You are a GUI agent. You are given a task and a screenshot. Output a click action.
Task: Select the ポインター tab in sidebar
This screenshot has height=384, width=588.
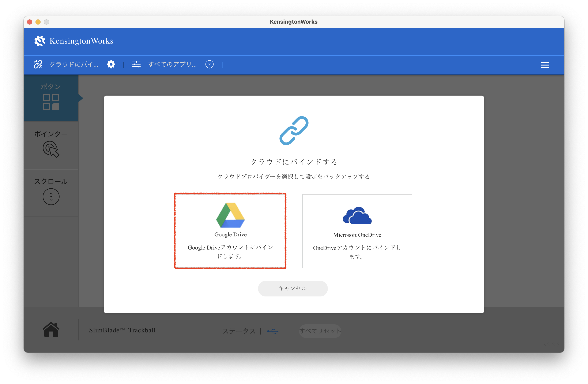click(x=51, y=145)
